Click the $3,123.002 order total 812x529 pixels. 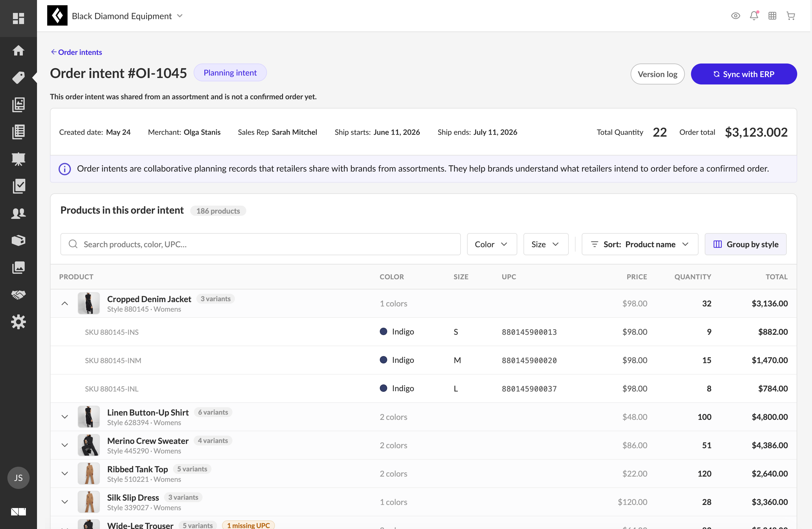(756, 132)
